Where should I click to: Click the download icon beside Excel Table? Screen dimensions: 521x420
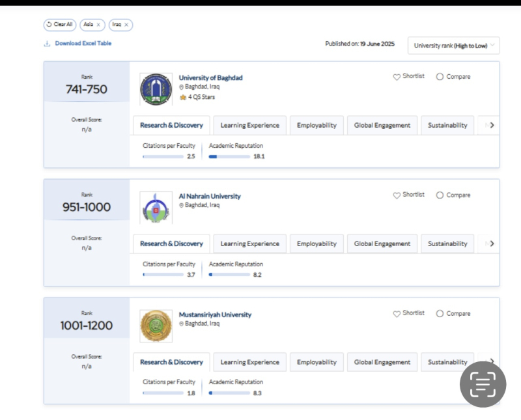coord(47,44)
